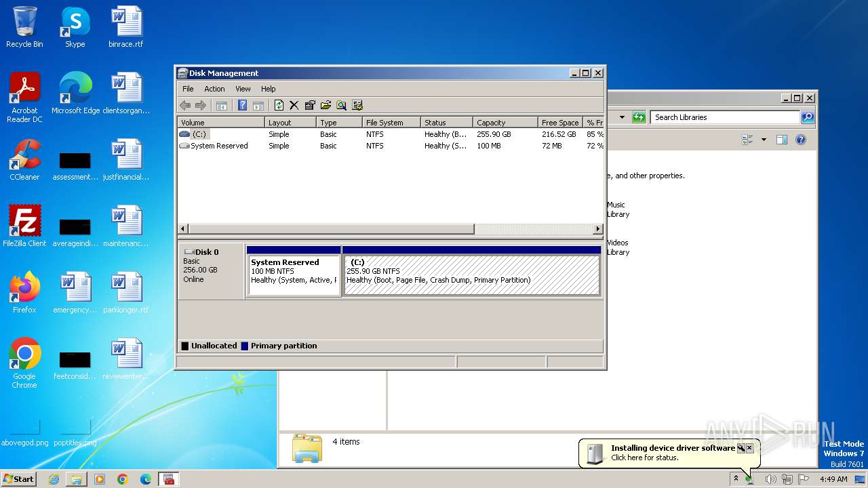Click the Settings view toolbar icon
Screen dimensions: 868x488
(357, 105)
